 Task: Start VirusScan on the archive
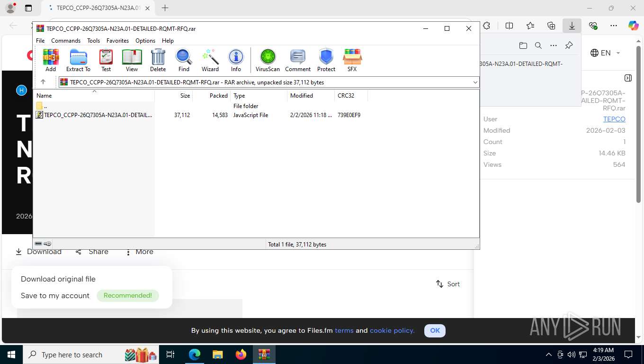(268, 60)
